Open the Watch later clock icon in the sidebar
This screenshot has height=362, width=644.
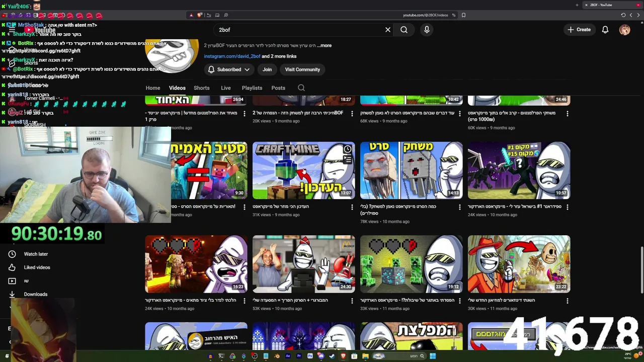12,254
